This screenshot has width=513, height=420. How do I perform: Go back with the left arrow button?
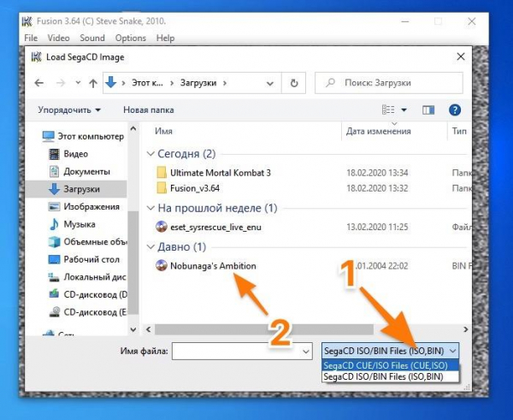pyautogui.click(x=39, y=83)
